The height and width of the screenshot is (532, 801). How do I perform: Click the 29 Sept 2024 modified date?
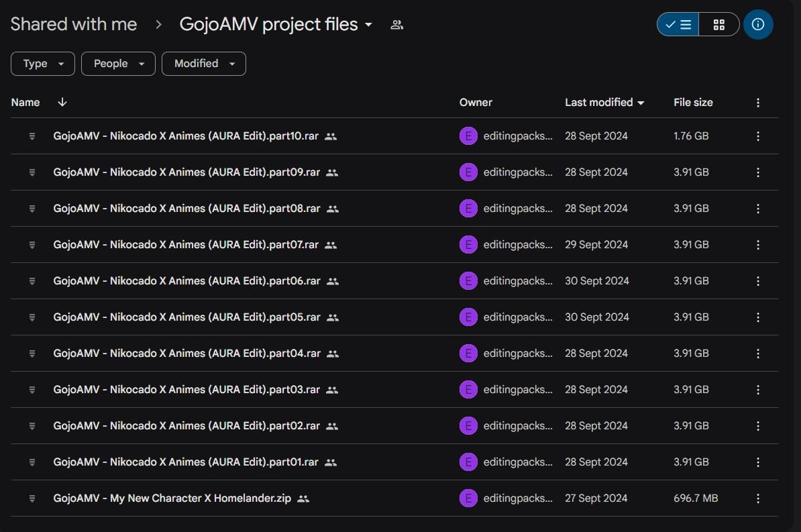[596, 245]
